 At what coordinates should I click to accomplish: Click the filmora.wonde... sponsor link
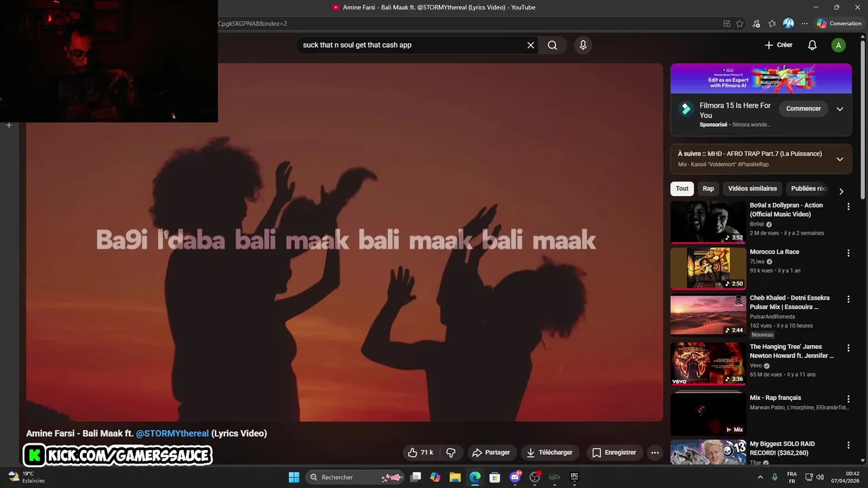(x=751, y=125)
